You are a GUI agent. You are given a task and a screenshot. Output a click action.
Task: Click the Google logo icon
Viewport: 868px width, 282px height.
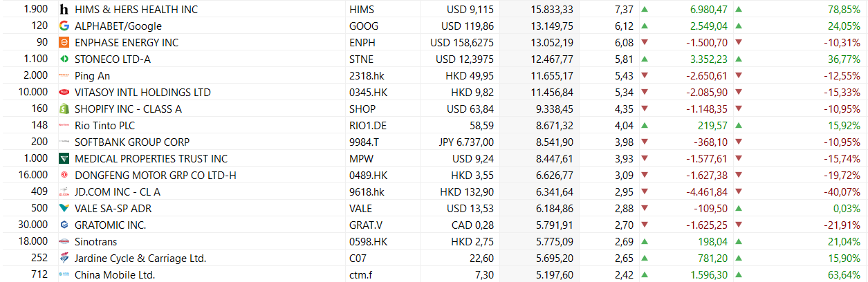pos(64,26)
